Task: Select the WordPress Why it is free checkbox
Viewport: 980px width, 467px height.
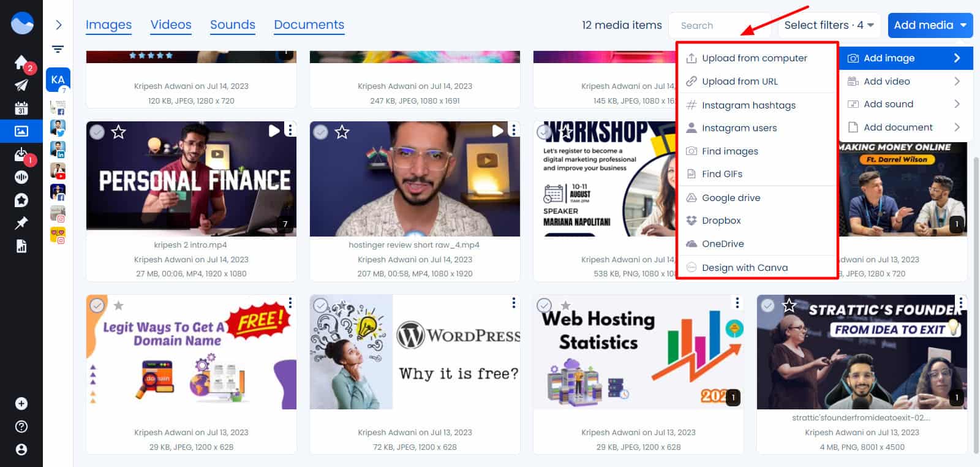Action: tap(321, 305)
